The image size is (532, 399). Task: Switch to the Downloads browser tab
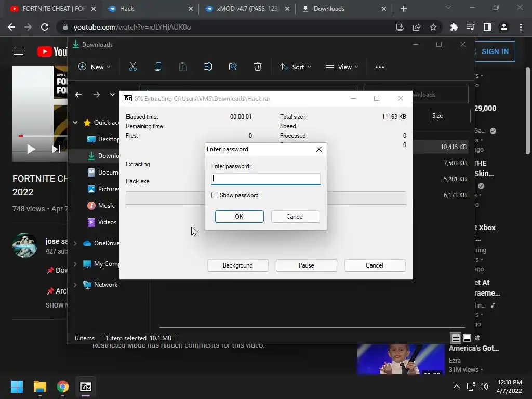343,9
